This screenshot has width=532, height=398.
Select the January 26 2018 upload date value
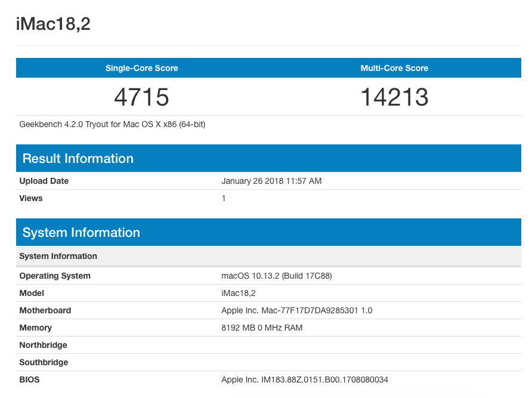tap(271, 181)
